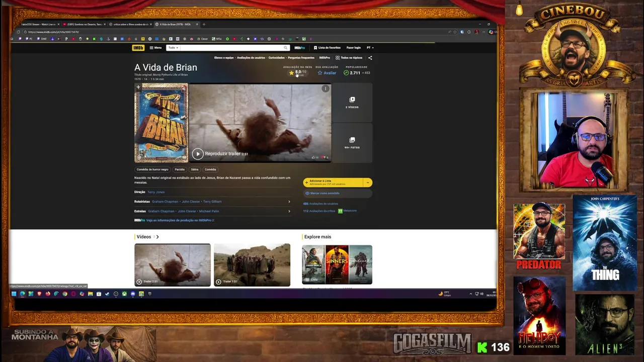644x362 pixels.
Task: Click the 'Avaliar' star to rate
Action: 327,73
